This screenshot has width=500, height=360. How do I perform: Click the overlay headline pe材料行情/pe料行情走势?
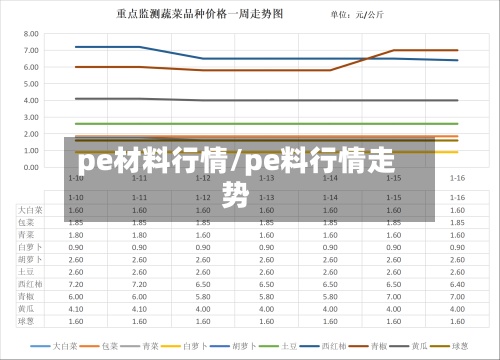[236, 178]
